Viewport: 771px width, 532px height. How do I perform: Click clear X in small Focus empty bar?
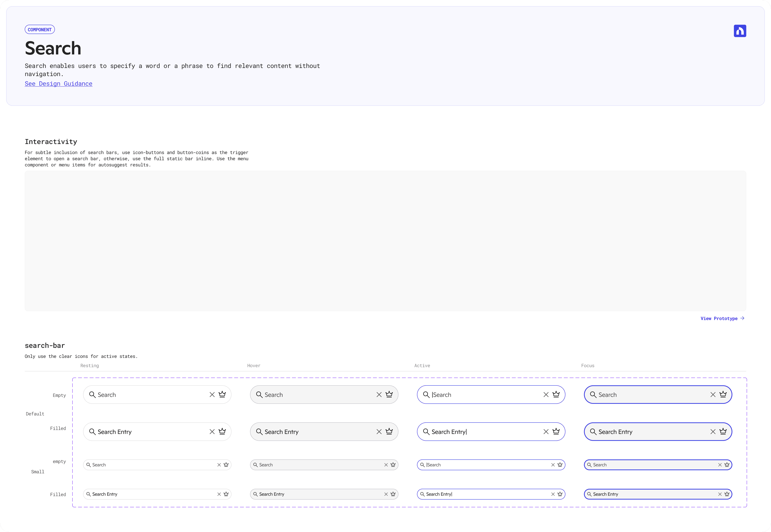720,465
